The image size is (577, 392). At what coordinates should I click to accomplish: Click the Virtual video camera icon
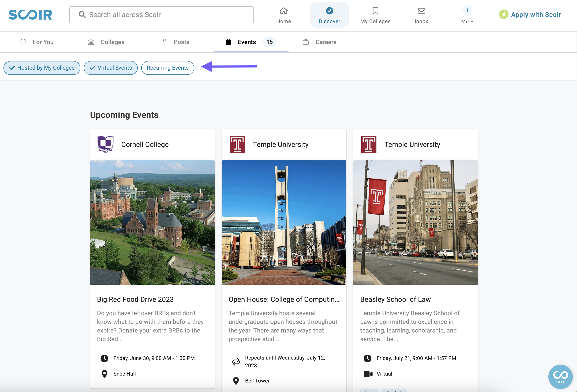[368, 374]
